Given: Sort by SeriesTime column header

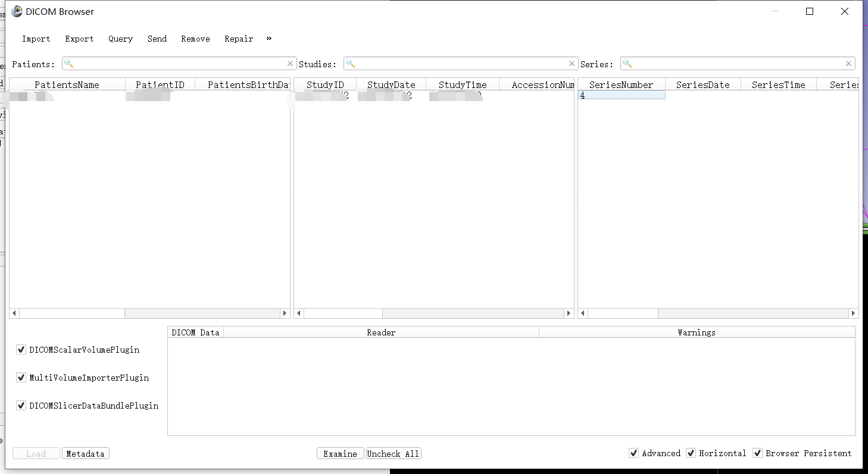Looking at the screenshot, I should coord(779,84).
